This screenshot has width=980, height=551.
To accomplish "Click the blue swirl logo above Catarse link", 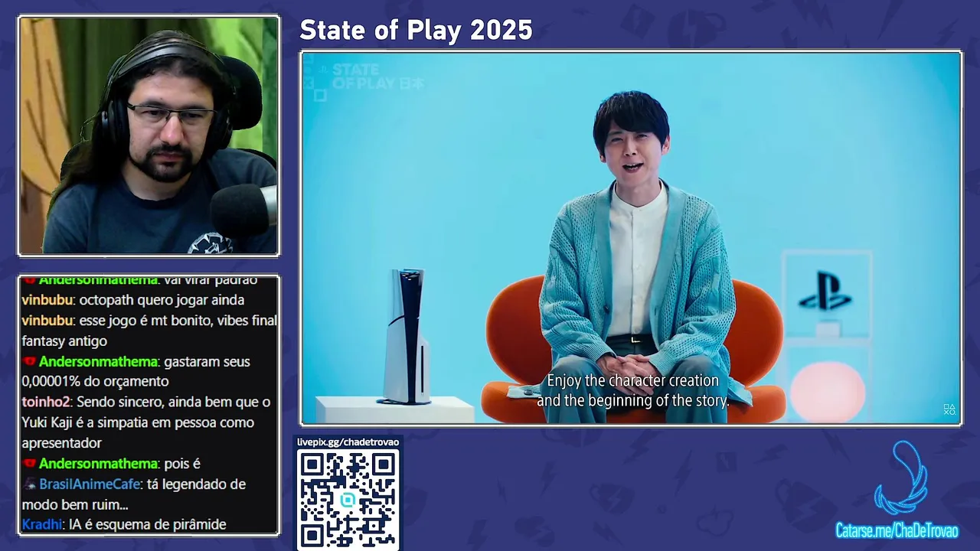I will tap(900, 478).
